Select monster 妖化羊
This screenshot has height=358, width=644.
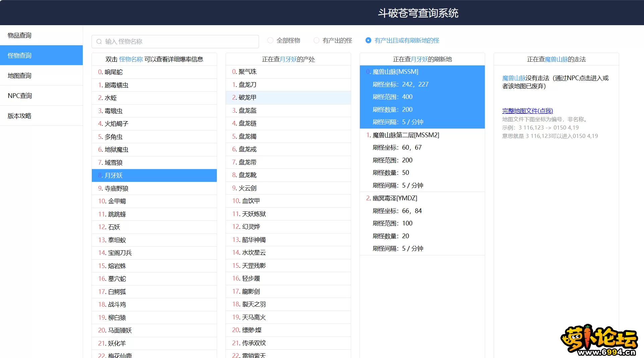(154, 344)
